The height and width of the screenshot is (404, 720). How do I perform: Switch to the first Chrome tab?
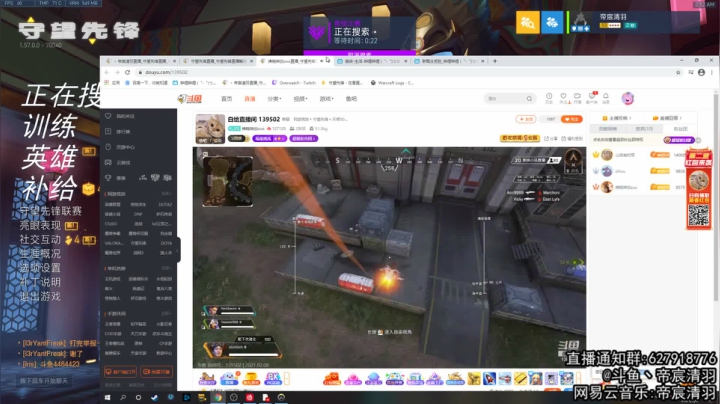pos(140,61)
